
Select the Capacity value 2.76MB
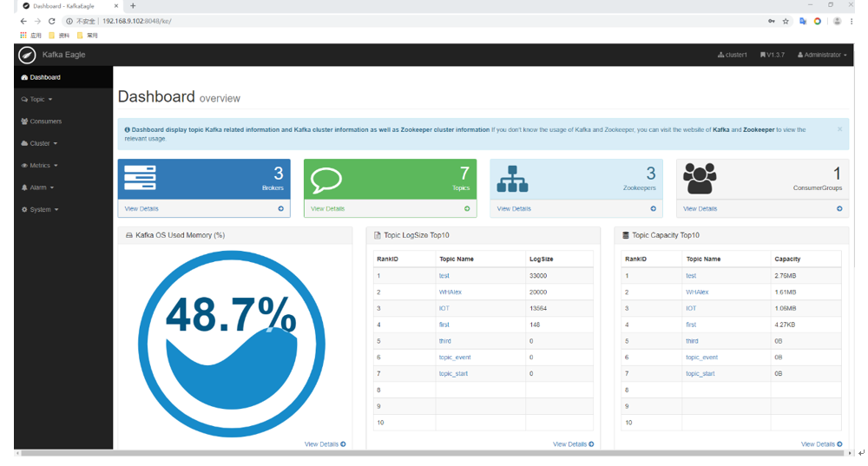785,276
